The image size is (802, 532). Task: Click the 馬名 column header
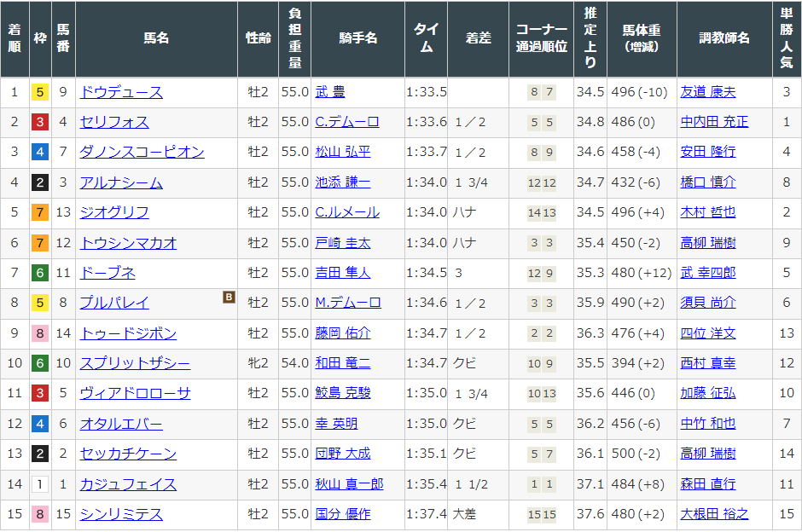(x=156, y=39)
